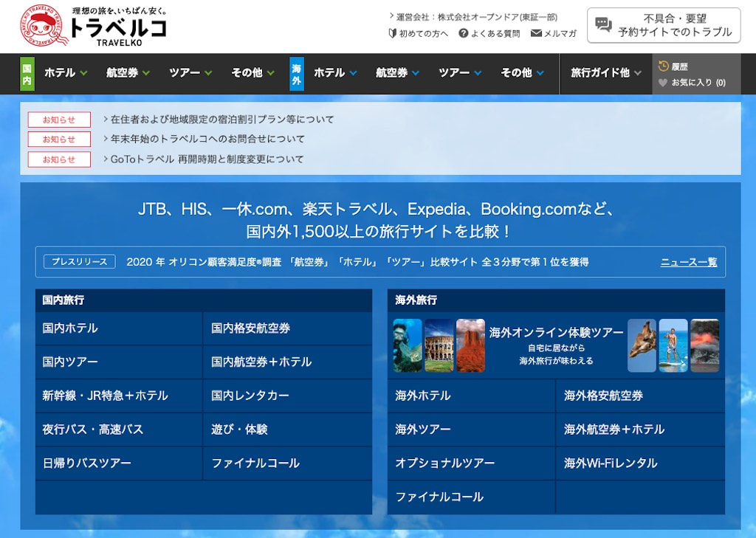
Task: Open the 不具合・要望 trouble report button
Action: pos(664,26)
